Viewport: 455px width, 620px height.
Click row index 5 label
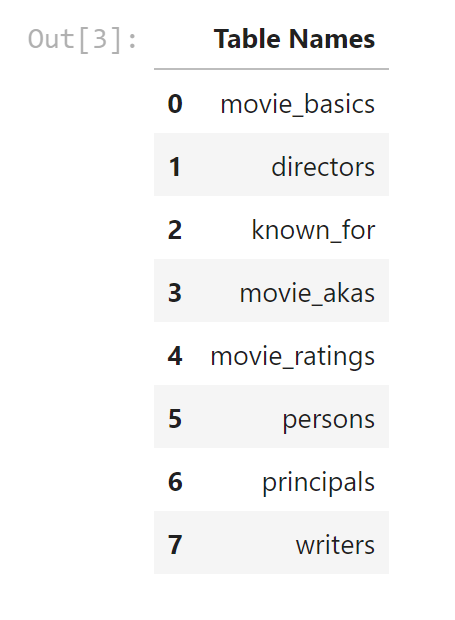click(175, 419)
